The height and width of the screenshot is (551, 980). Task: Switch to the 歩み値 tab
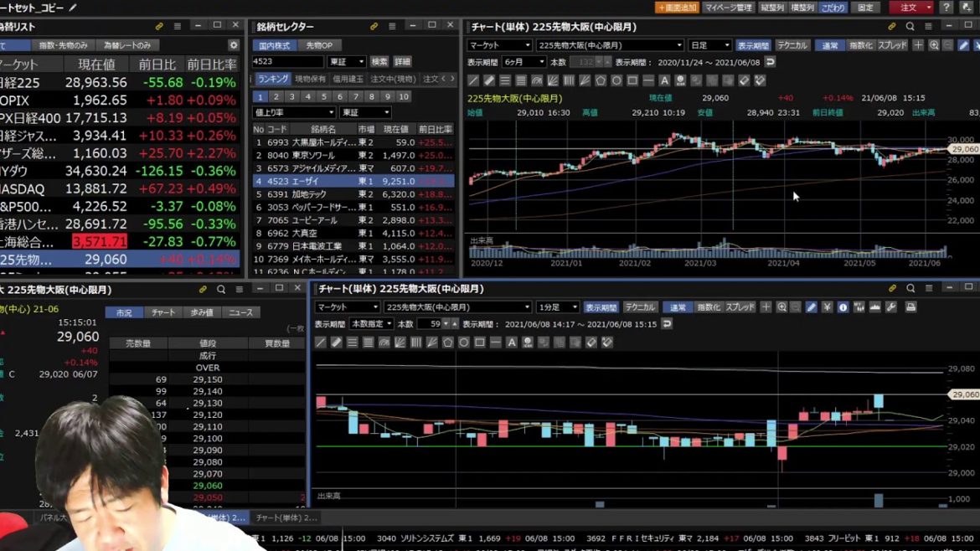pyautogui.click(x=202, y=312)
